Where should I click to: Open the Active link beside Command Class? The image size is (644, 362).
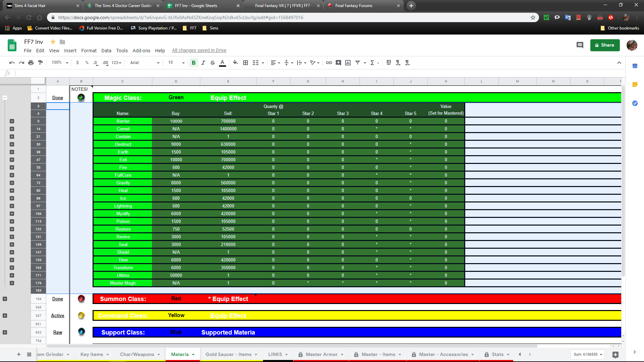pyautogui.click(x=58, y=315)
